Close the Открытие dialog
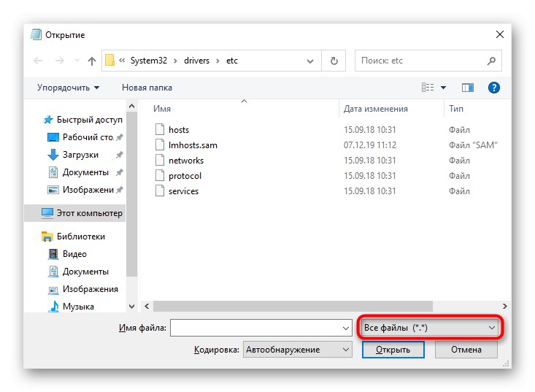Screen dimensions: 535x392 [499, 34]
